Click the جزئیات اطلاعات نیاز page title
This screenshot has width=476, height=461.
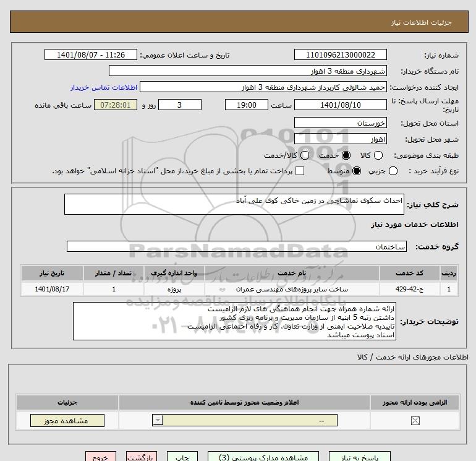click(422, 22)
